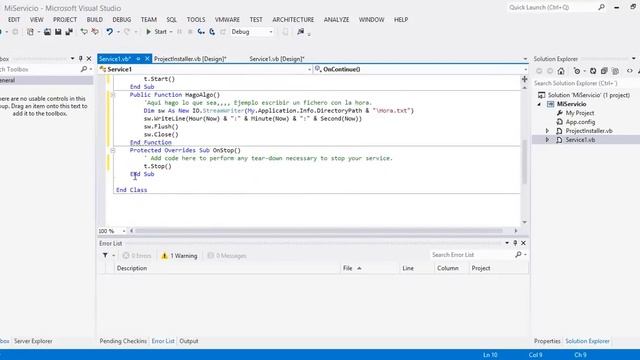Click the Redo arrow toolbar icon

pyautogui.click(x=127, y=31)
